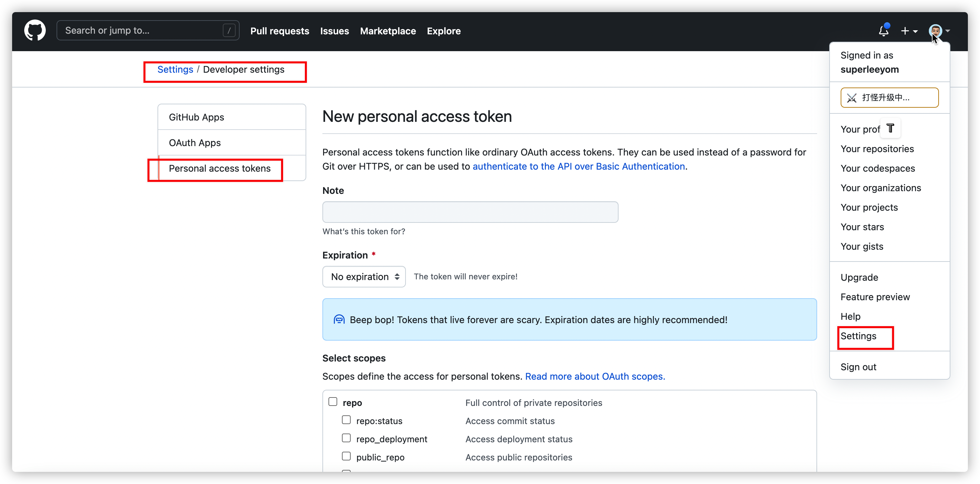Expand the avatar dropdown caret
Image resolution: width=980 pixels, height=484 pixels.
tap(948, 31)
